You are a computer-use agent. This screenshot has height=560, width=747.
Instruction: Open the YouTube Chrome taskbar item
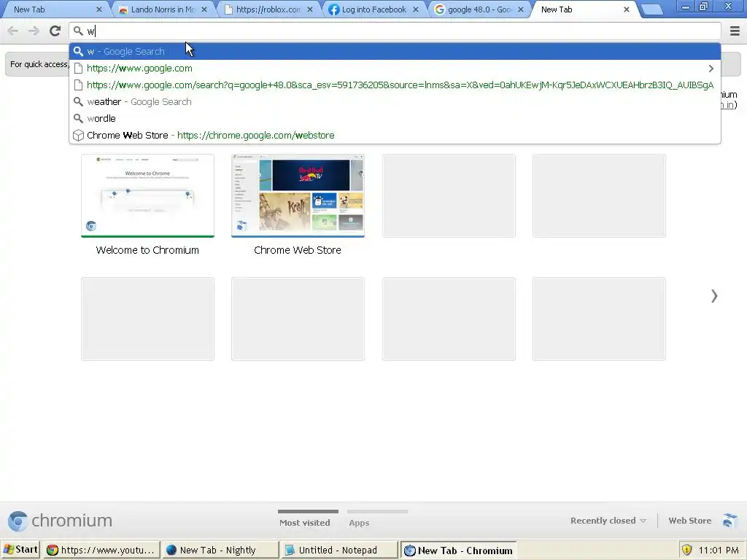[x=101, y=550]
